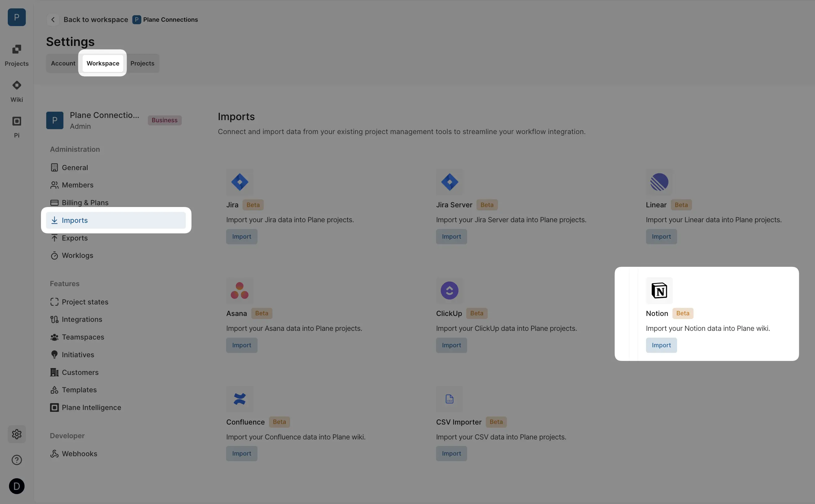The height and width of the screenshot is (504, 815).
Task: Click the workspace P logo at top left
Action: tap(17, 17)
